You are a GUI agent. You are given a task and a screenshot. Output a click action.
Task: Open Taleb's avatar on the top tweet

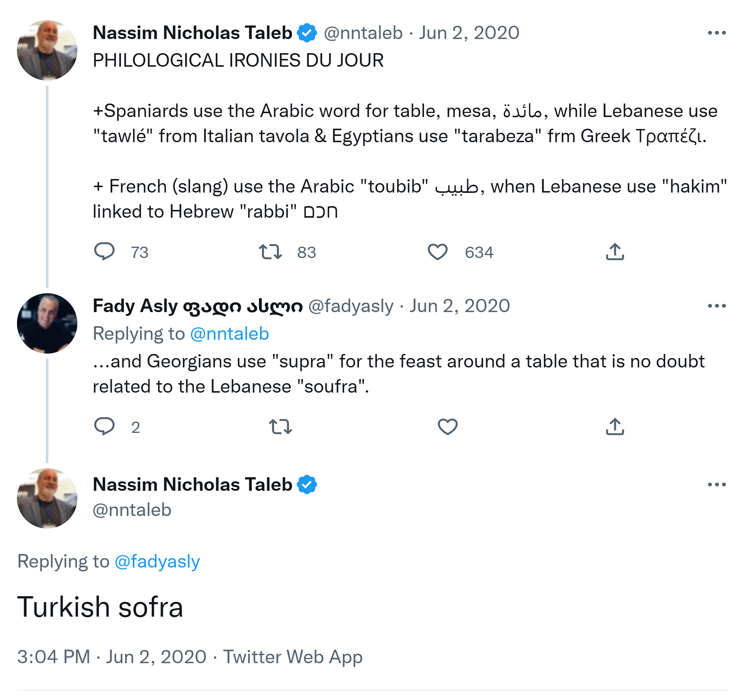[47, 50]
